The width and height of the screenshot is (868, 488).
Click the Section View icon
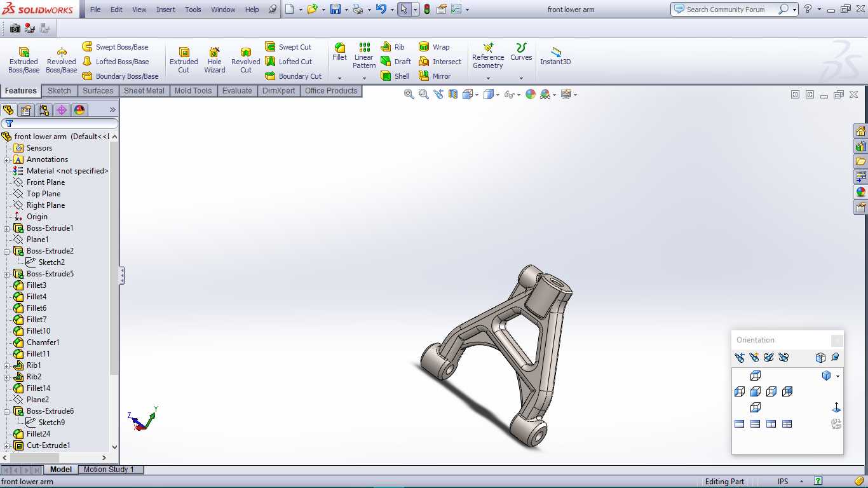(453, 94)
